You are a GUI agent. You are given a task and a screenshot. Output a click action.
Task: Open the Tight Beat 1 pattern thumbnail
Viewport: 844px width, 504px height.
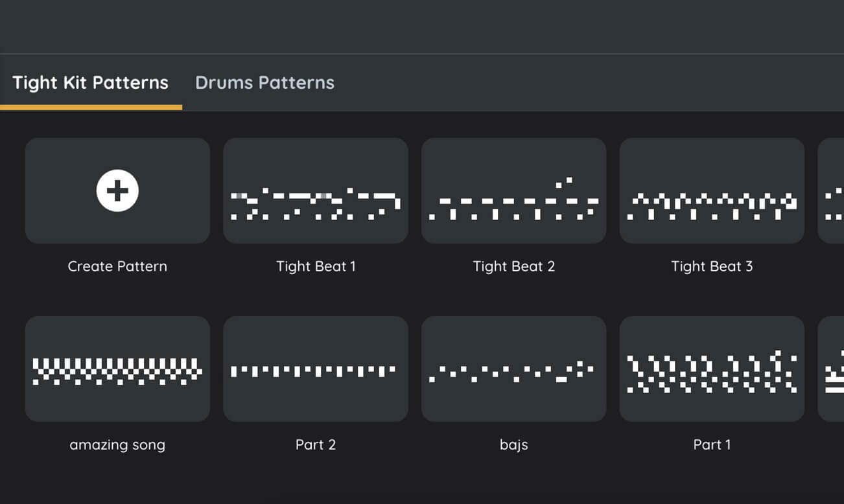click(316, 190)
